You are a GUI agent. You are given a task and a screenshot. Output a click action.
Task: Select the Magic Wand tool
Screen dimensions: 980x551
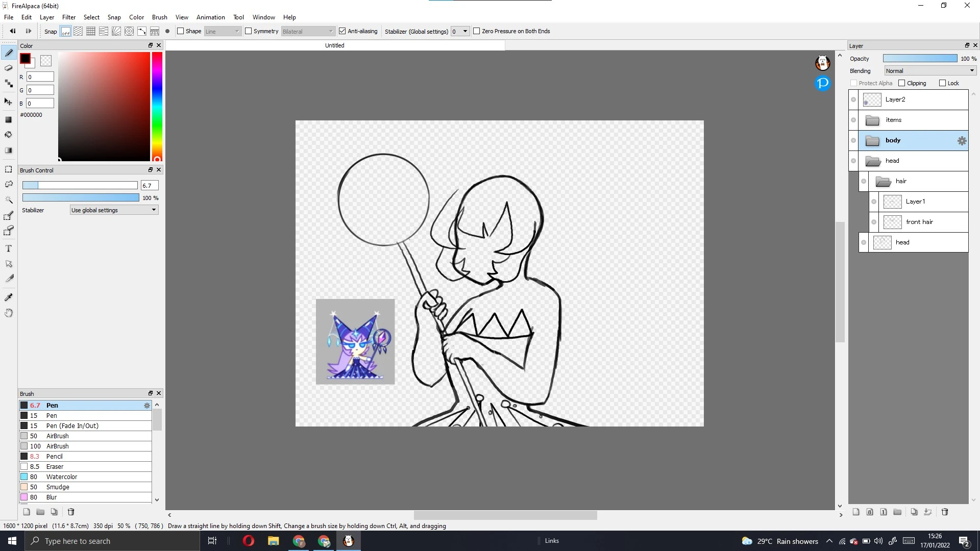tap(8, 199)
